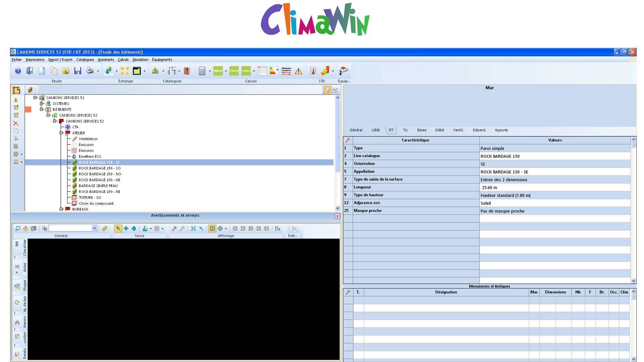Switch to the UBât tab
This screenshot has height=362, width=644.
tap(376, 130)
